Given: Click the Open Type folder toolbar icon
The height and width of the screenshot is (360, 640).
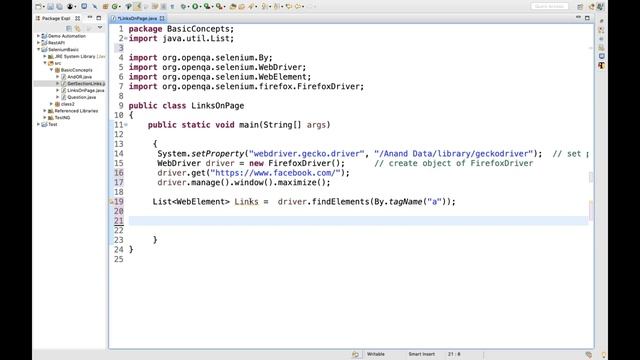Looking at the screenshot, I should 233,6.
